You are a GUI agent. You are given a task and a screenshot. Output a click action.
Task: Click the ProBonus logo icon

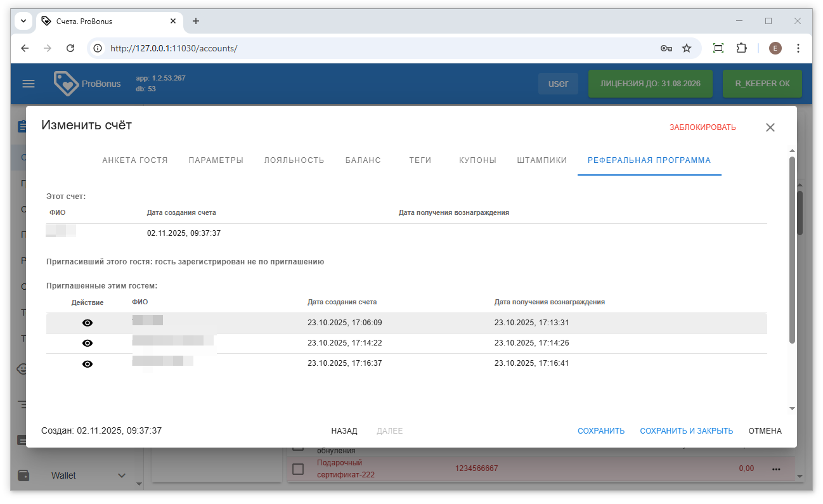click(66, 84)
